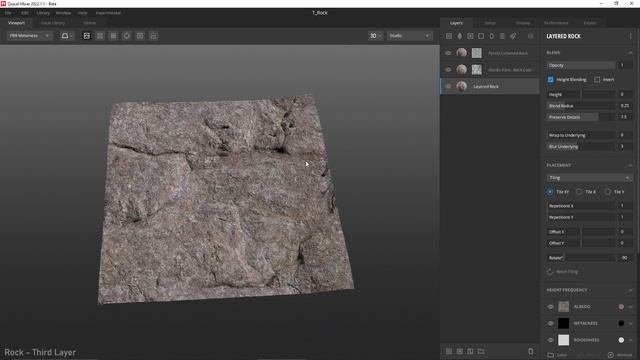Click the Remove circle icon under the channels
640x360 pixels.
click(611, 355)
